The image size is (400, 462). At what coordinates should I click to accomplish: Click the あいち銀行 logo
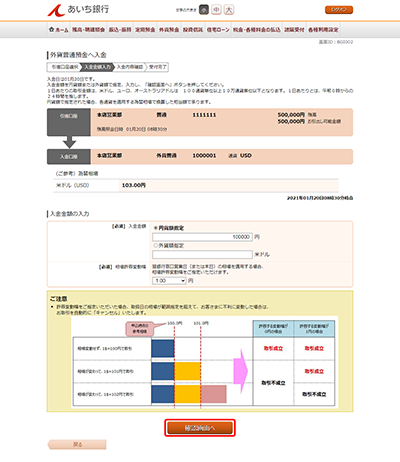click(x=78, y=10)
